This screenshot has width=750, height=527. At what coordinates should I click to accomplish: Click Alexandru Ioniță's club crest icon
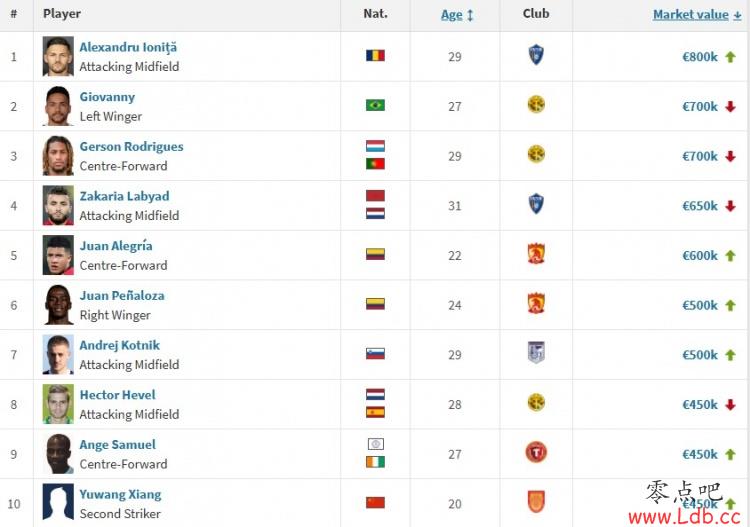click(536, 55)
